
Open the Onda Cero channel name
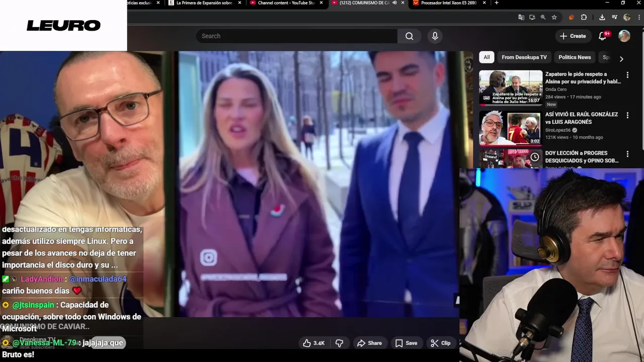(556, 89)
